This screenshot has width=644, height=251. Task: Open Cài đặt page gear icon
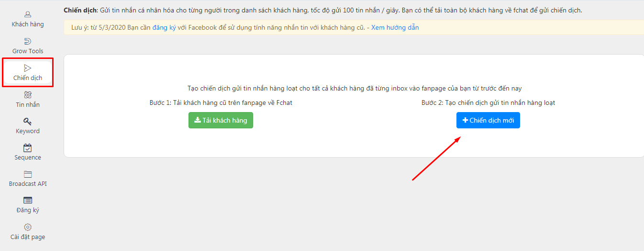pyautogui.click(x=28, y=227)
